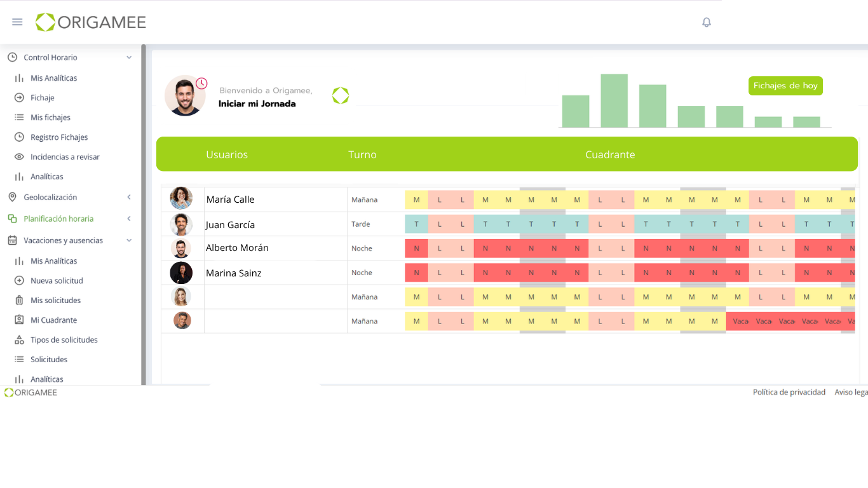Click the notification bell icon
The width and height of the screenshot is (868, 488).
pyautogui.click(x=706, y=22)
